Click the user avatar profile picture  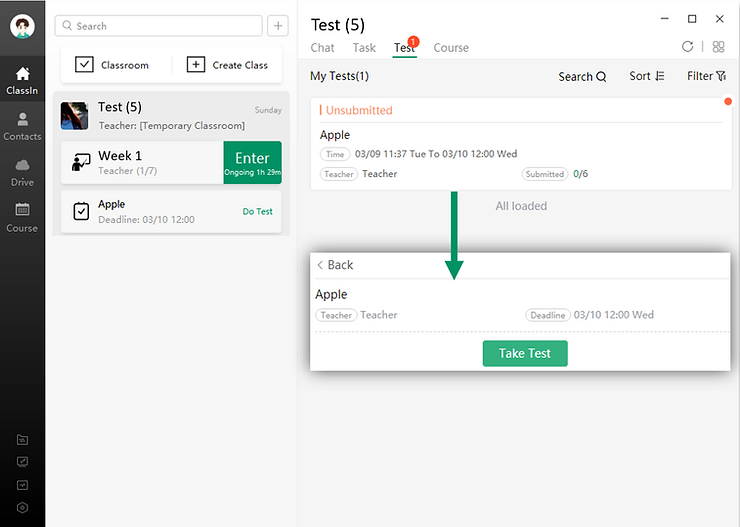pyautogui.click(x=22, y=26)
